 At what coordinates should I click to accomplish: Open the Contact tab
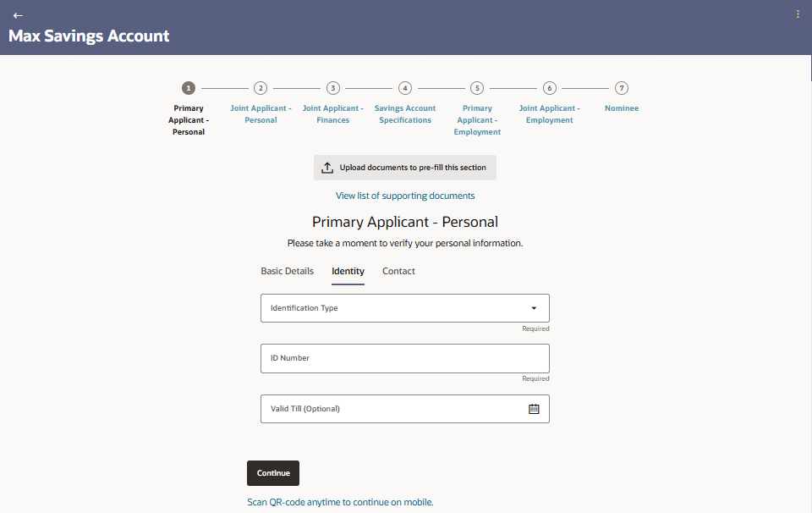click(x=398, y=272)
